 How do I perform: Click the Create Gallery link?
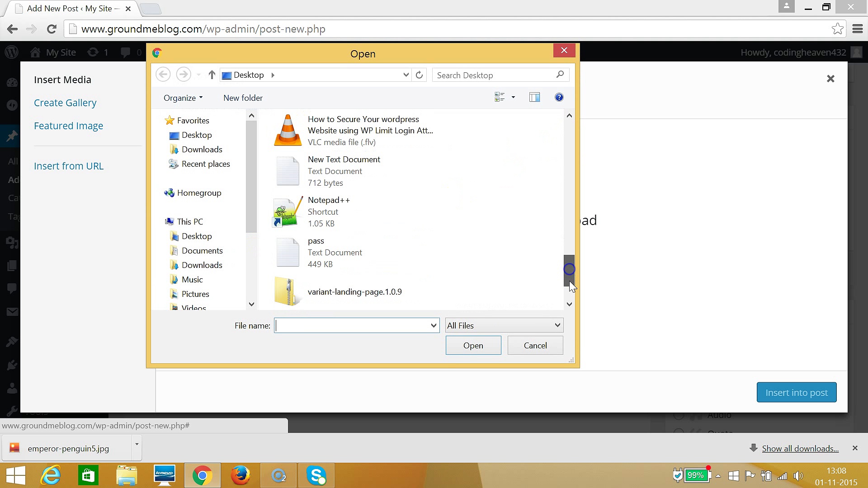click(65, 103)
